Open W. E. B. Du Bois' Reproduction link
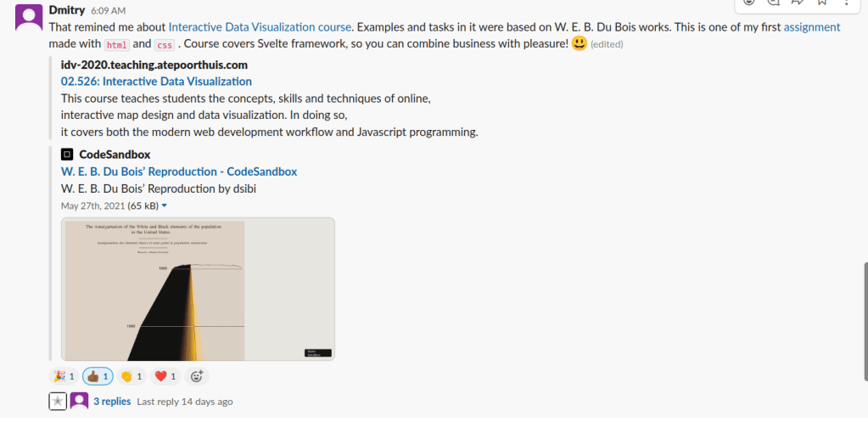 click(179, 172)
